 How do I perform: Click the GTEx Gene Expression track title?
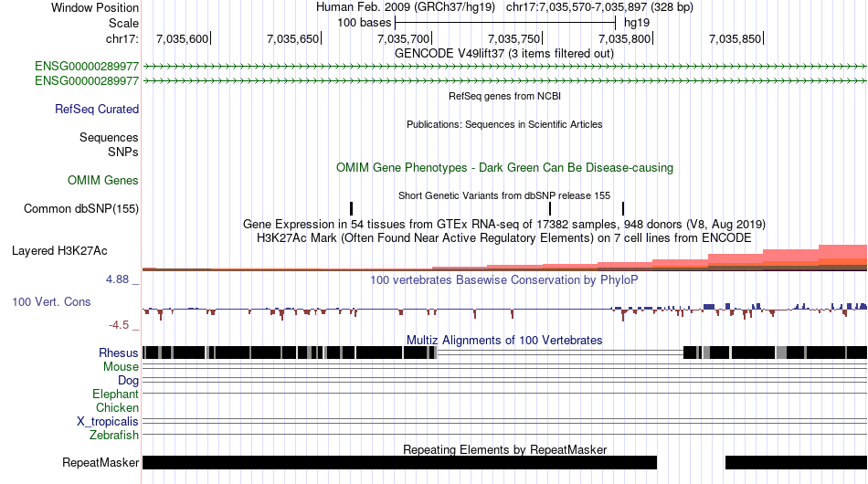coord(504,224)
